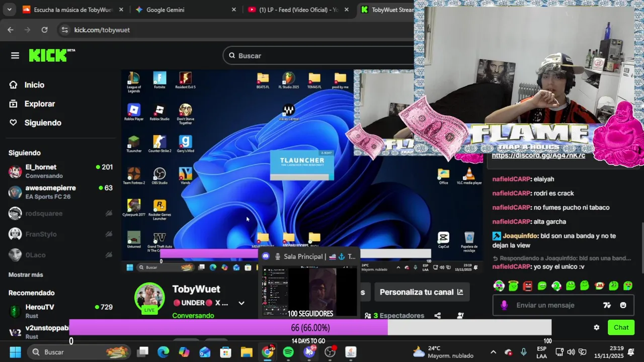Open Explorar in the sidebar

tap(39, 104)
